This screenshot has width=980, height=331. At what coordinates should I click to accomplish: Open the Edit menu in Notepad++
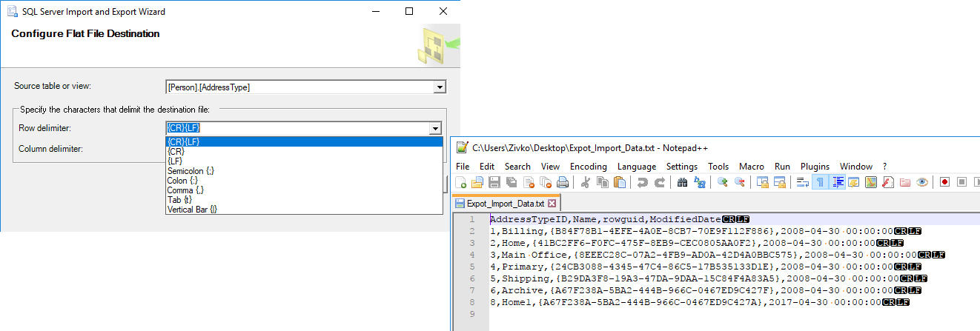tap(487, 167)
